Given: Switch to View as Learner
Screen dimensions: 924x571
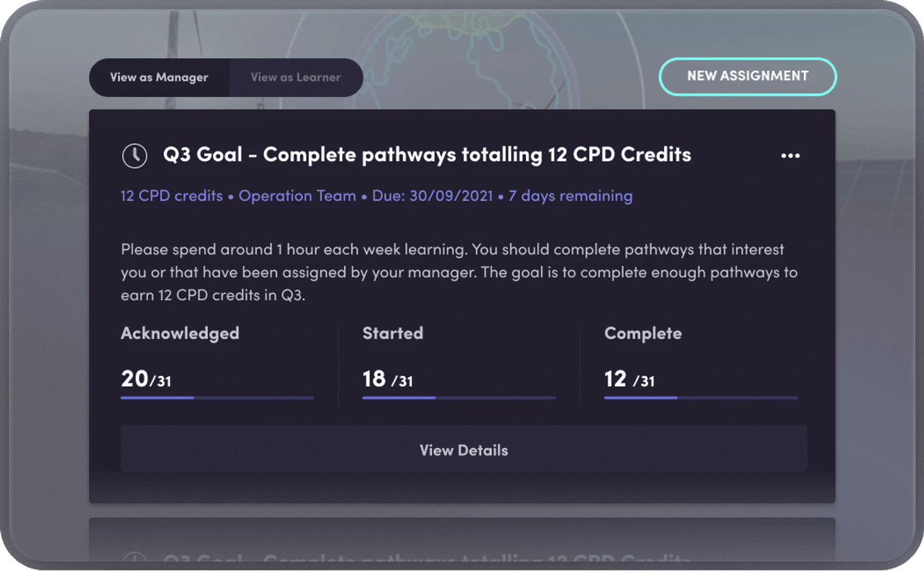Looking at the screenshot, I should [x=296, y=78].
